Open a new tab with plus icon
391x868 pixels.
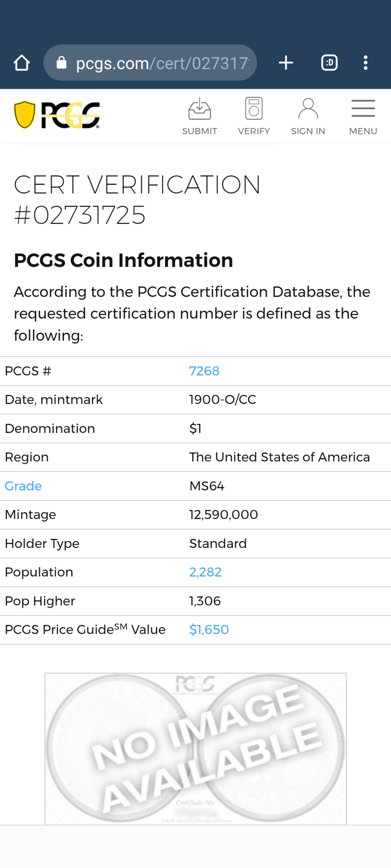point(286,62)
